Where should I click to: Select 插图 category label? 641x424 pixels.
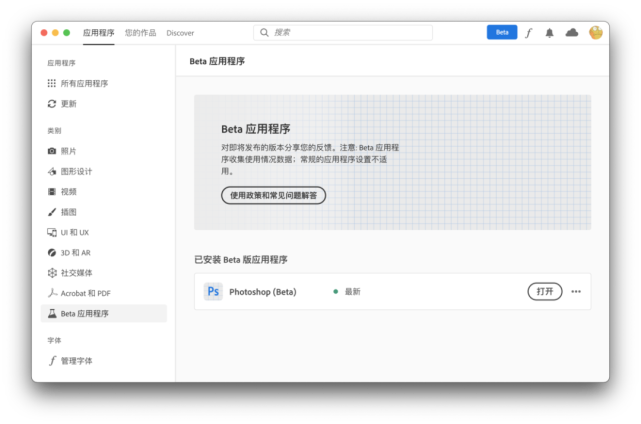[x=69, y=212]
